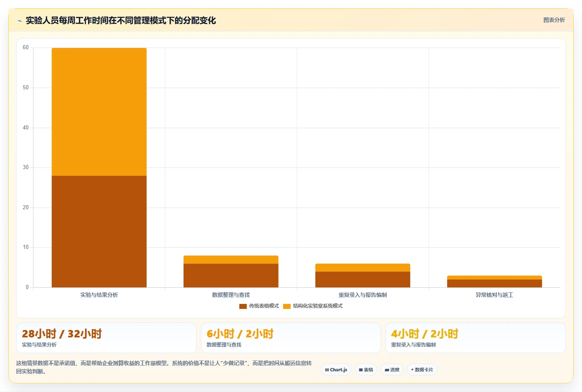This screenshot has height=392, width=582.
Task: Select dark brown bar segment for 实验与结果分析
Action: click(99, 232)
